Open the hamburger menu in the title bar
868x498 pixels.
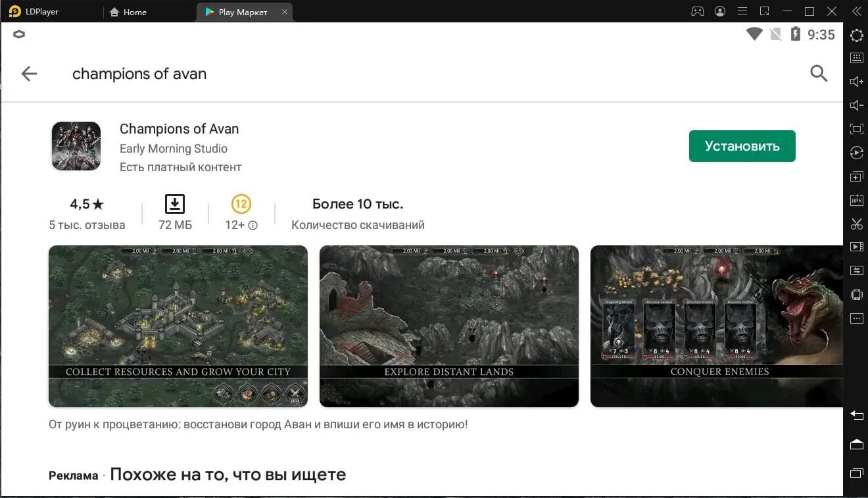point(742,11)
